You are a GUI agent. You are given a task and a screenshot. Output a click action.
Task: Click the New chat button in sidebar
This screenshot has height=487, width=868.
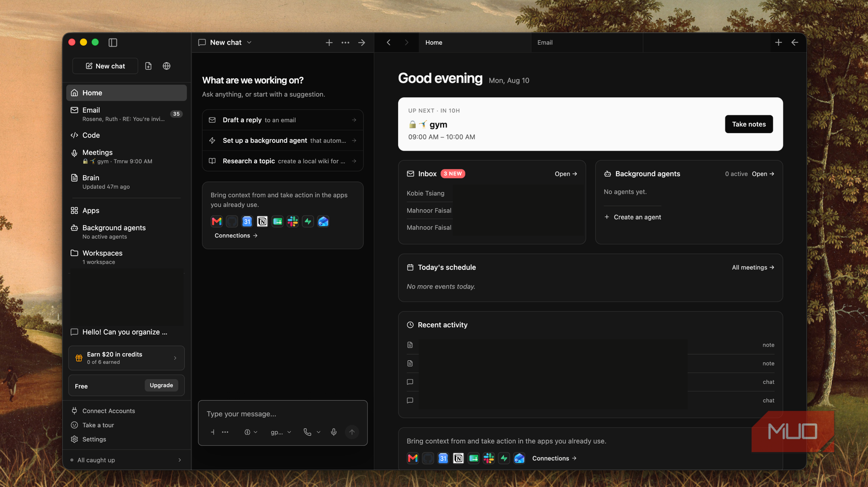coord(105,66)
